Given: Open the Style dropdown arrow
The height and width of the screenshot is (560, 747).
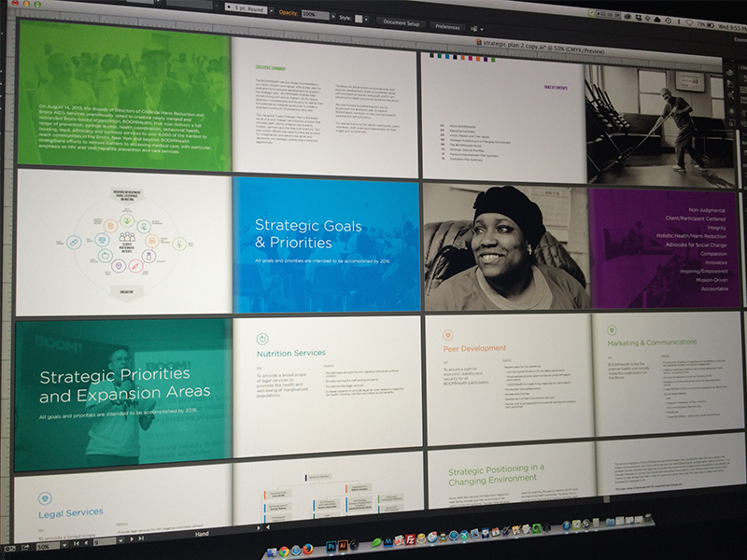Looking at the screenshot, I should pos(366,20).
